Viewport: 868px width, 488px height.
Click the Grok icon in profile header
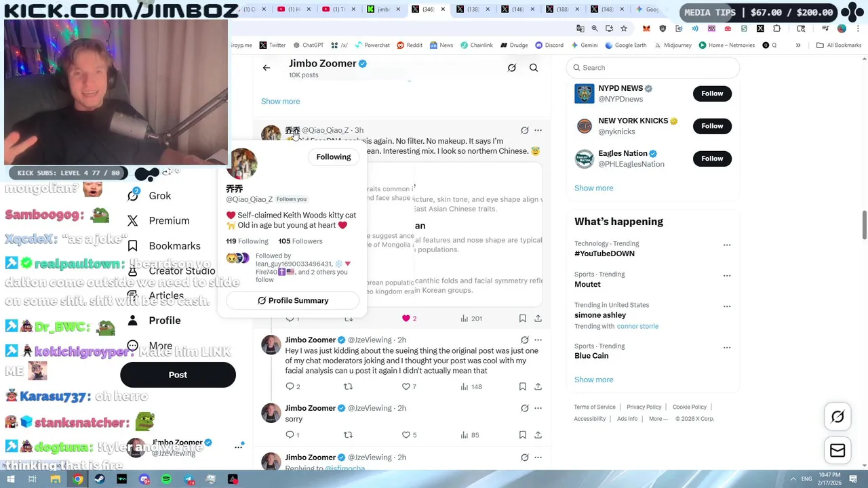pos(512,68)
